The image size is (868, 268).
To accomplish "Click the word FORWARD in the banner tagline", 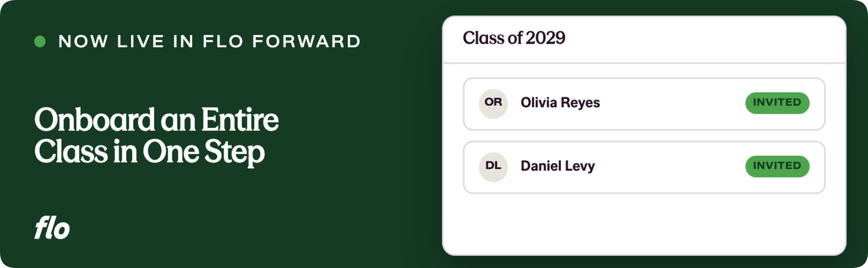I will tap(307, 42).
